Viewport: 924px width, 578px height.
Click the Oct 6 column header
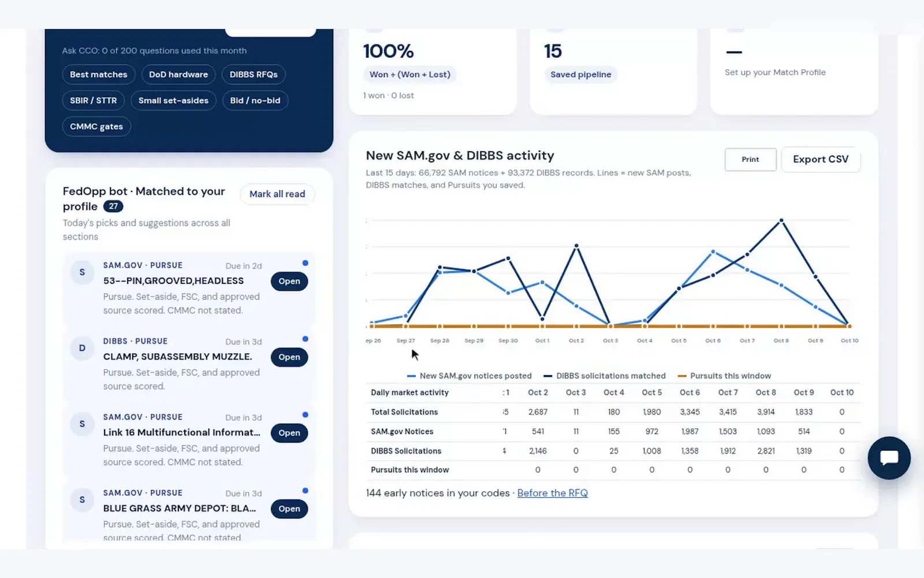click(x=690, y=392)
